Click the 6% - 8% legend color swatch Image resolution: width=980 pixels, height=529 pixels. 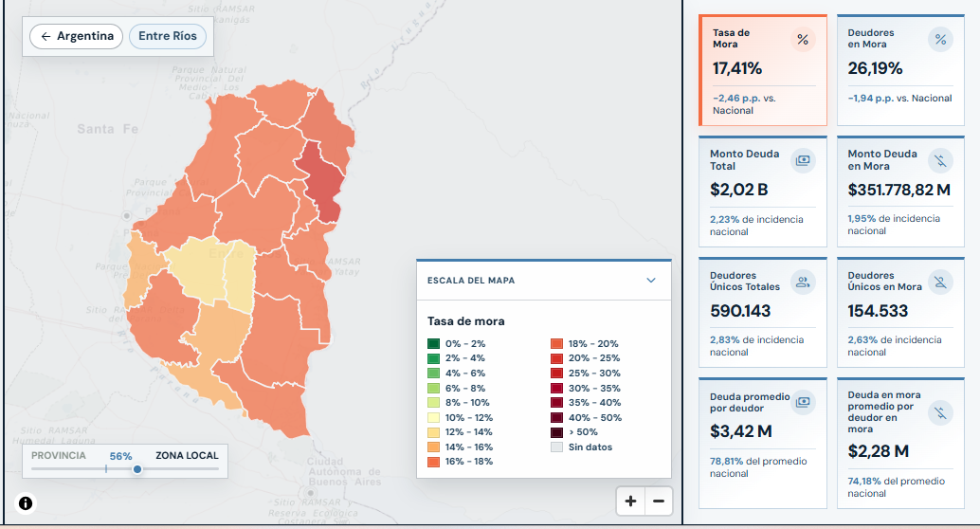(434, 389)
